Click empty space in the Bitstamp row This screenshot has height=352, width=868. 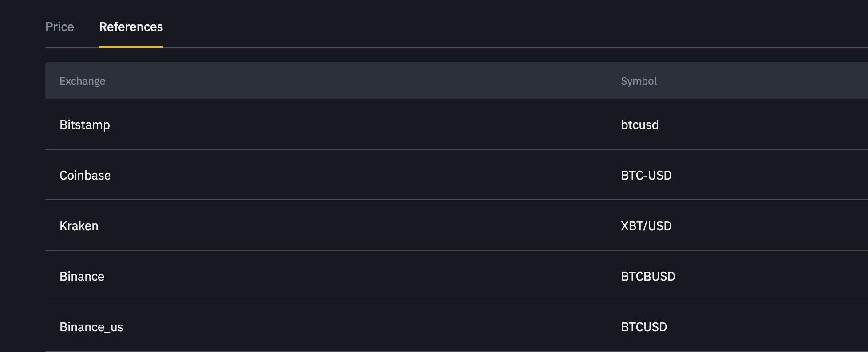[x=355, y=125]
